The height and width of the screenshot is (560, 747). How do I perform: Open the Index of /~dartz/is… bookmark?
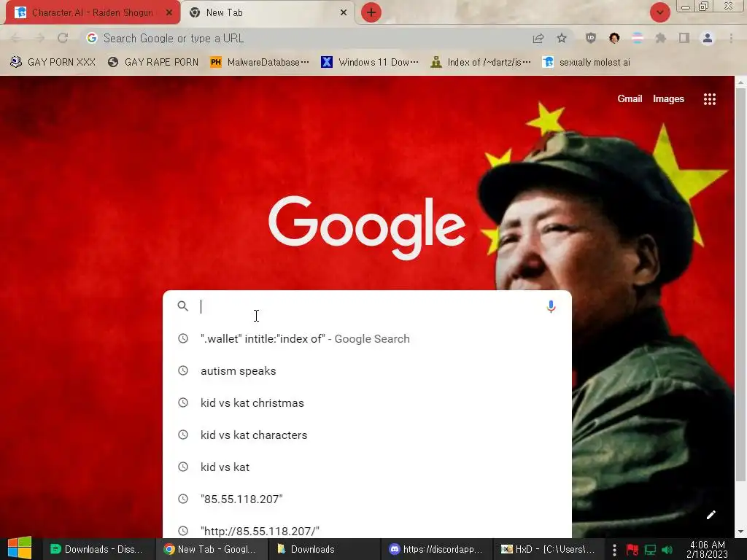pyautogui.click(x=481, y=63)
